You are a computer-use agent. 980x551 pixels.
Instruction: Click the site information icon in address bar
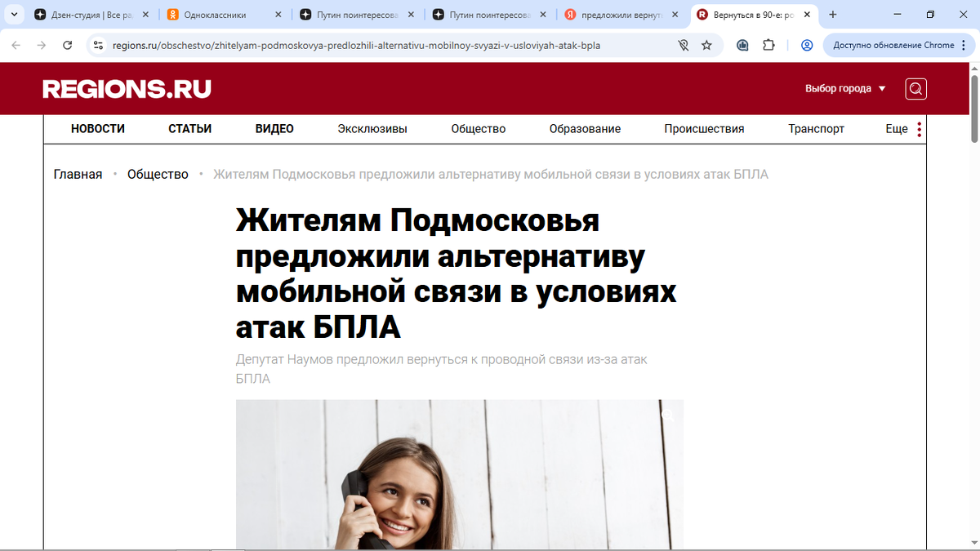(98, 46)
